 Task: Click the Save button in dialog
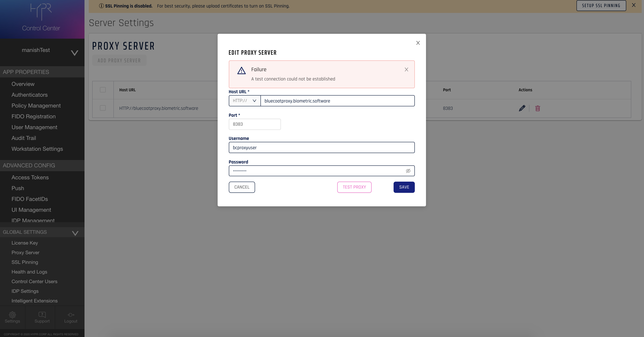tap(404, 187)
